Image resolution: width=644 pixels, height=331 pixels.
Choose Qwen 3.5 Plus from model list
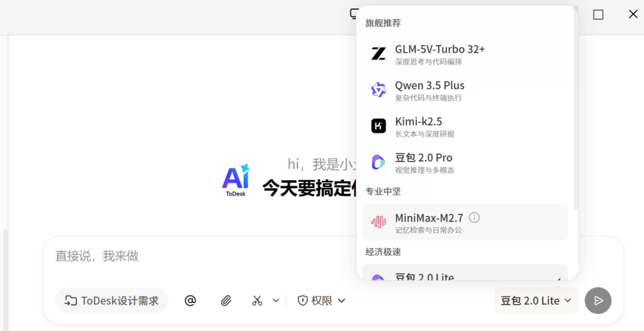pyautogui.click(x=465, y=90)
